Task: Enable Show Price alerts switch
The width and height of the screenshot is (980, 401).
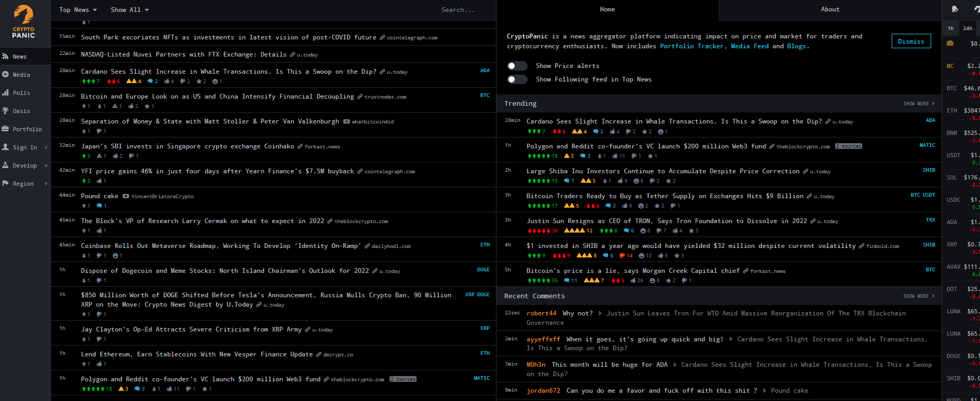Action: pyautogui.click(x=517, y=66)
